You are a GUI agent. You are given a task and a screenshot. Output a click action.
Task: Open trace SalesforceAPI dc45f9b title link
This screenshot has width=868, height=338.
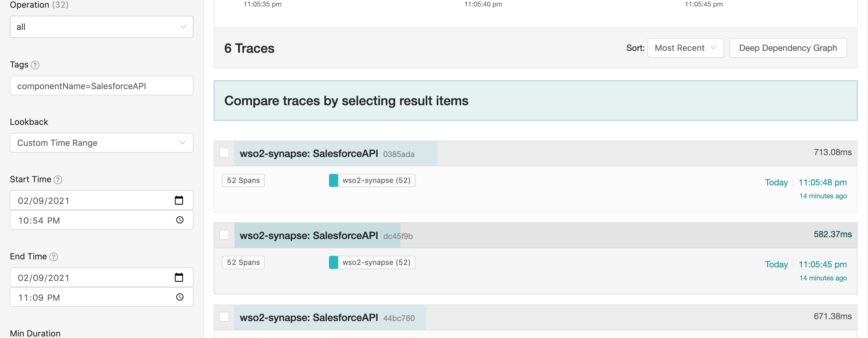click(309, 235)
